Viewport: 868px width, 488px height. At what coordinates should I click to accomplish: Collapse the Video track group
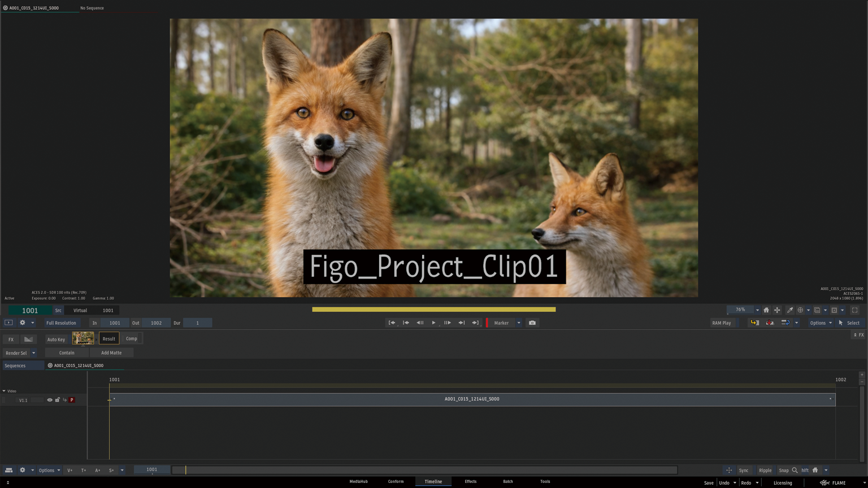(4, 391)
